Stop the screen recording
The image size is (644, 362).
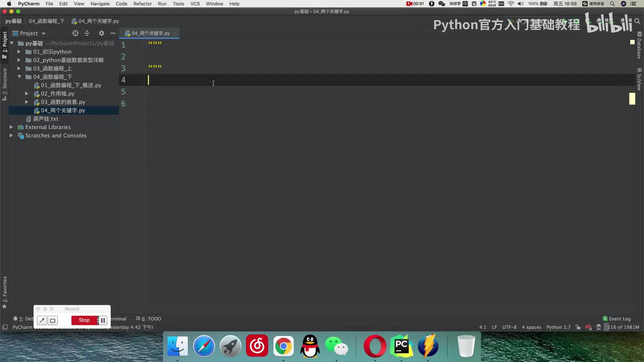tap(84, 320)
